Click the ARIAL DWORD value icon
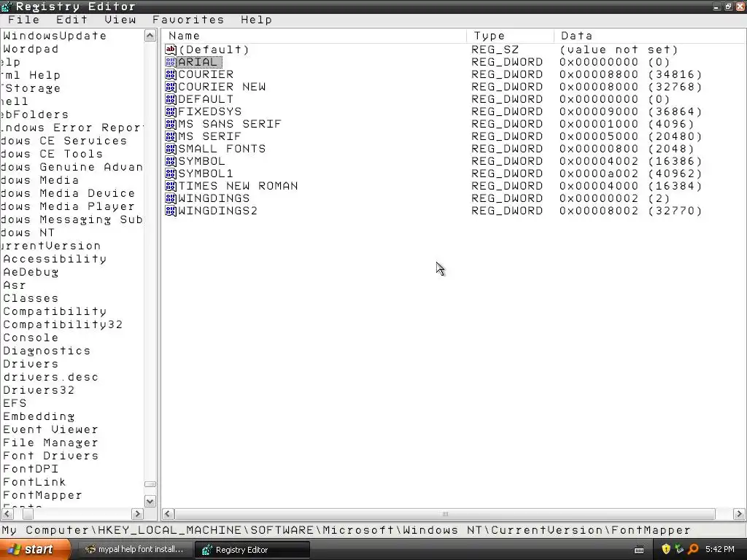The image size is (747, 560). pyautogui.click(x=171, y=62)
